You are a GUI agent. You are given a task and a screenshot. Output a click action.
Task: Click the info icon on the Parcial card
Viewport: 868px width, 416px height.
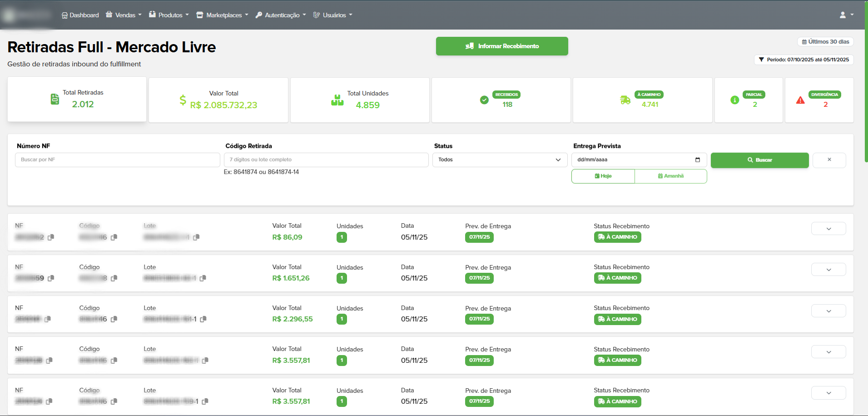(734, 100)
